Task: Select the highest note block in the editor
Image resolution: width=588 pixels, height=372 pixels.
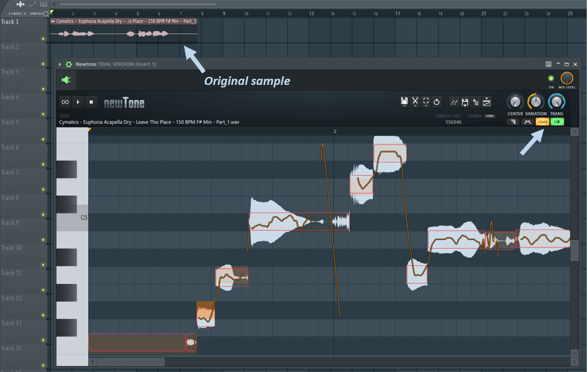Action: click(x=390, y=153)
